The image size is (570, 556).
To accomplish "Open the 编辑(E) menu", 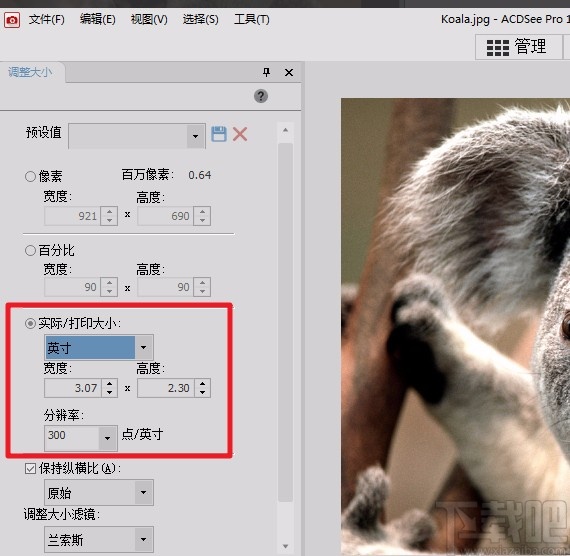I will (x=97, y=19).
